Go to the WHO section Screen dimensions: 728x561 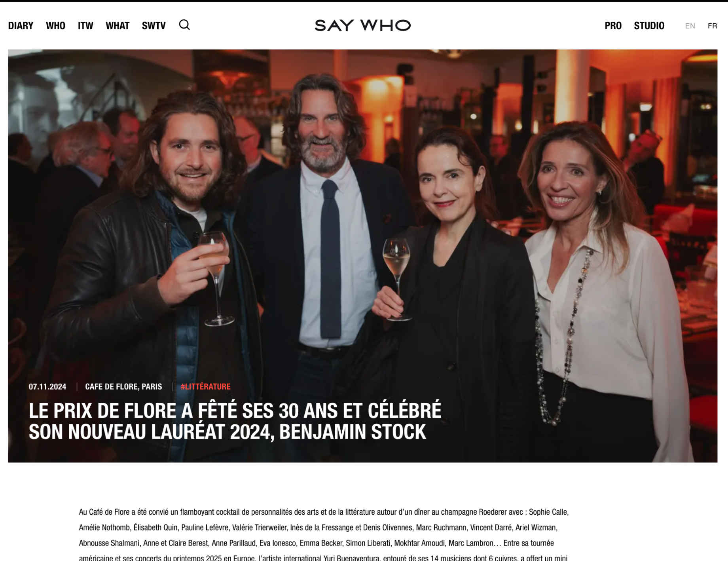click(55, 26)
